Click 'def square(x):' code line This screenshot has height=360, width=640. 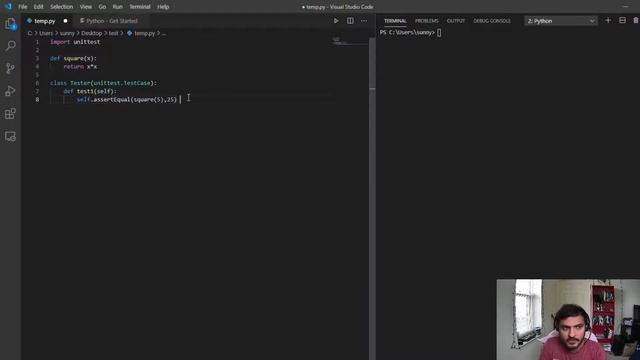tap(73, 58)
